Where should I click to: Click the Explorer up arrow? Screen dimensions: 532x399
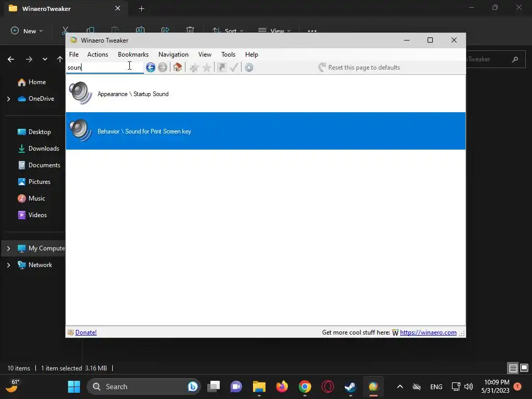coord(60,59)
